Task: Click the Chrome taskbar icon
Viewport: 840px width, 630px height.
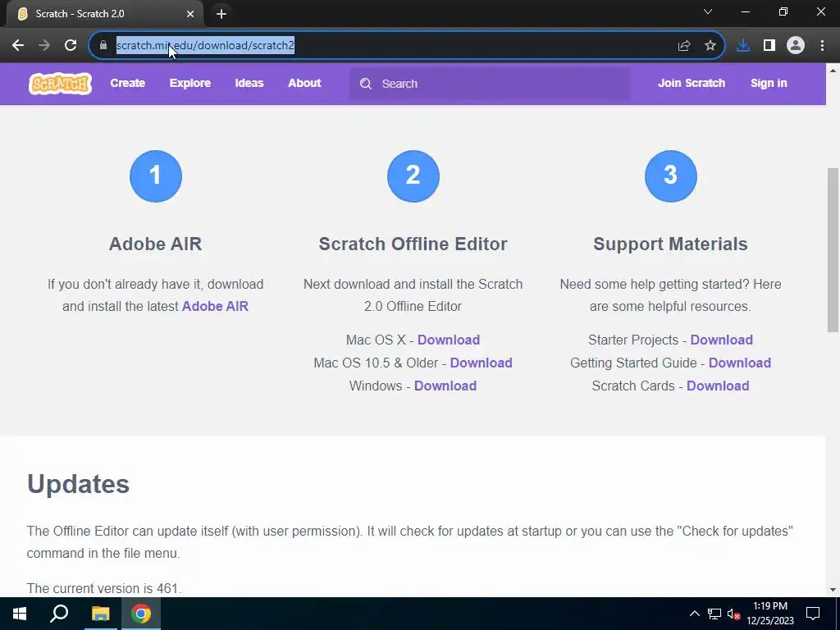Action: (x=141, y=614)
